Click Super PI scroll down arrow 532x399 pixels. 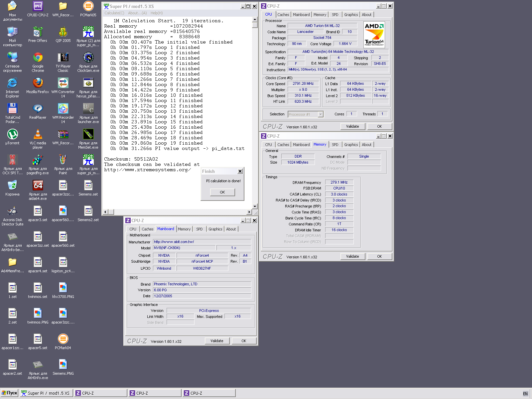(x=255, y=206)
